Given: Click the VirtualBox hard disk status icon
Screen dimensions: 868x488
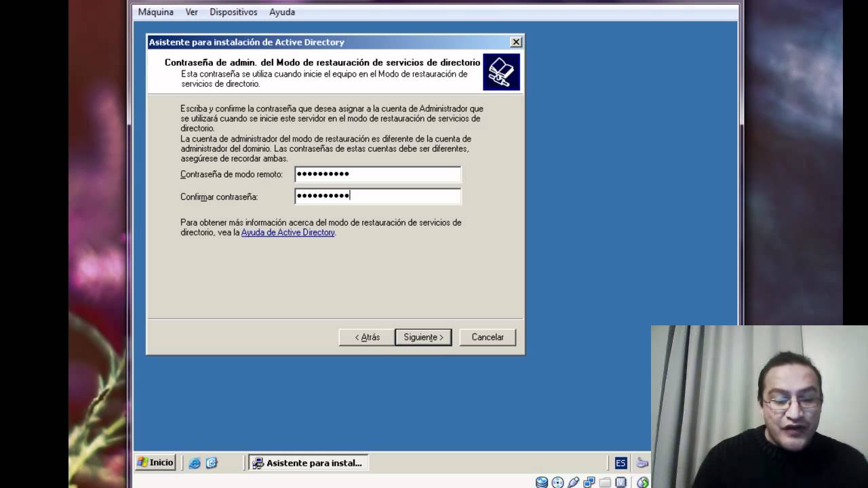Looking at the screenshot, I should click(541, 483).
